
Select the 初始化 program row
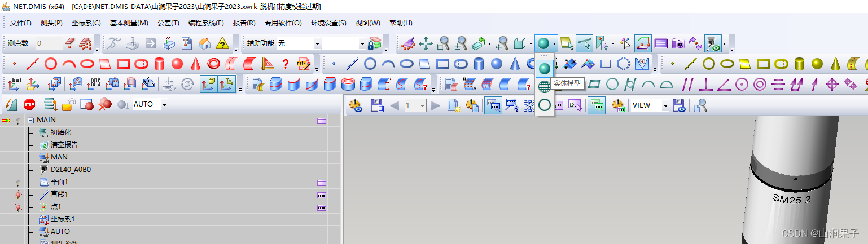[61, 132]
